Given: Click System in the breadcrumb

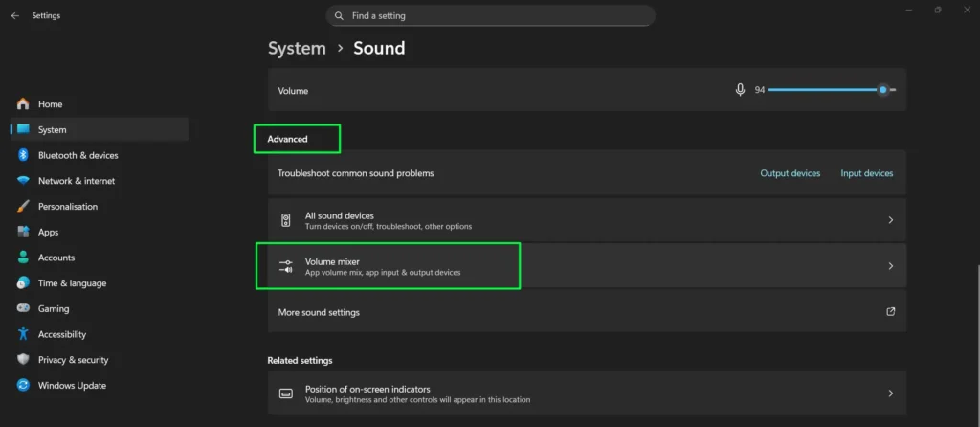Looking at the screenshot, I should (x=297, y=48).
